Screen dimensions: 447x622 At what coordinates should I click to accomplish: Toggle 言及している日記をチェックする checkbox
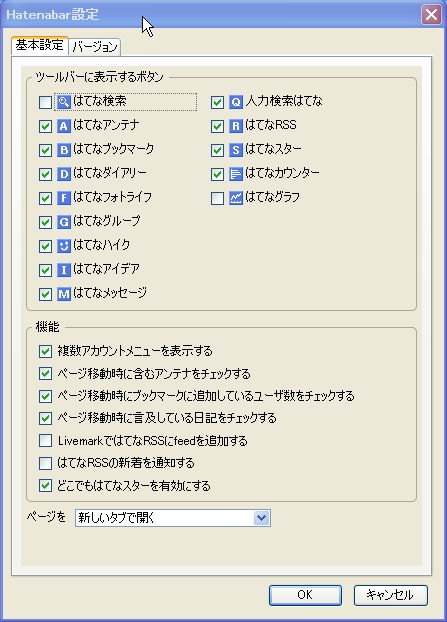pyautogui.click(x=45, y=418)
